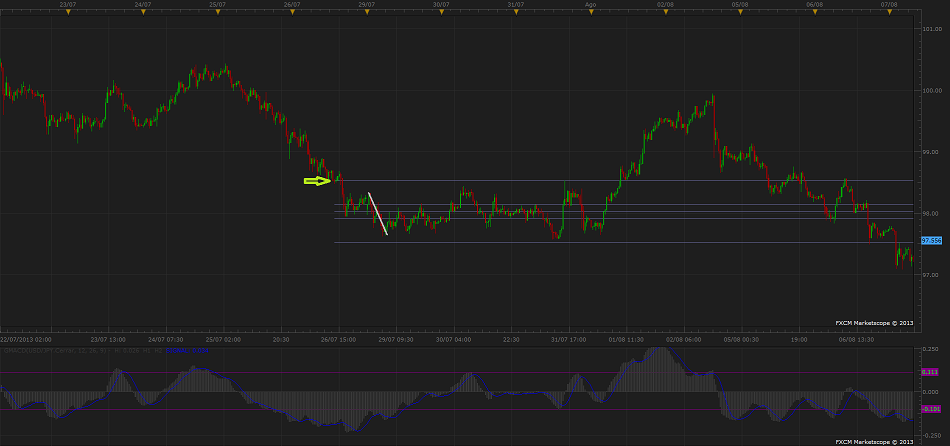Select the -0.101 lower indicator level label

pyautogui.click(x=930, y=409)
